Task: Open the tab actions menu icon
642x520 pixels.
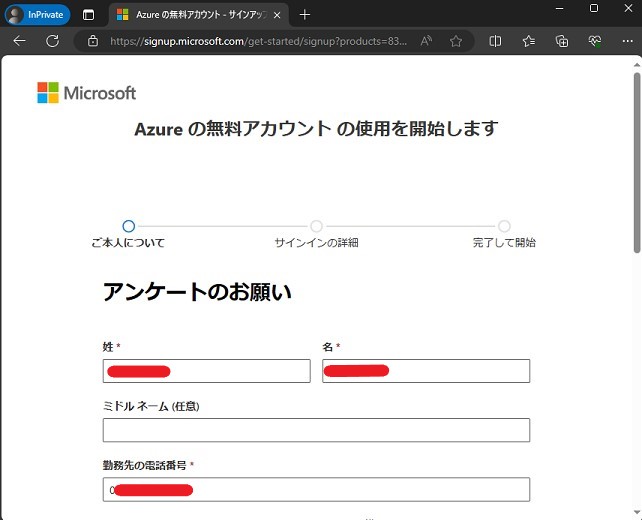Action: click(x=88, y=15)
